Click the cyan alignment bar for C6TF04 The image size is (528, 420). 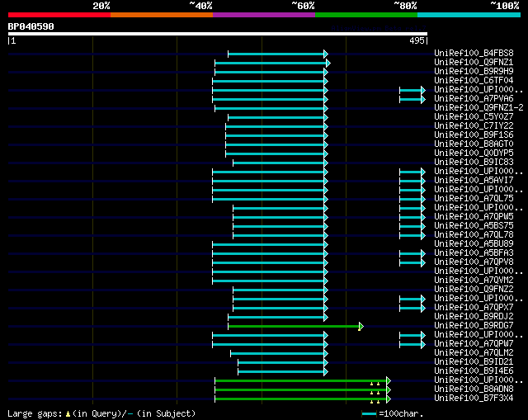[268, 81]
